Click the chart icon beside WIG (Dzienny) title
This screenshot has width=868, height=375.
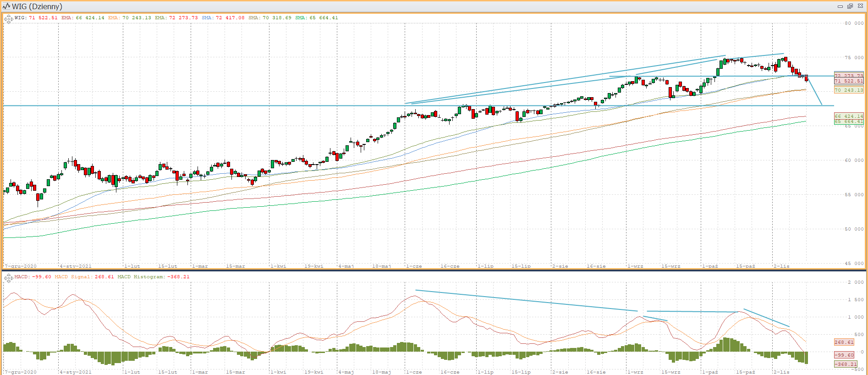[6, 6]
